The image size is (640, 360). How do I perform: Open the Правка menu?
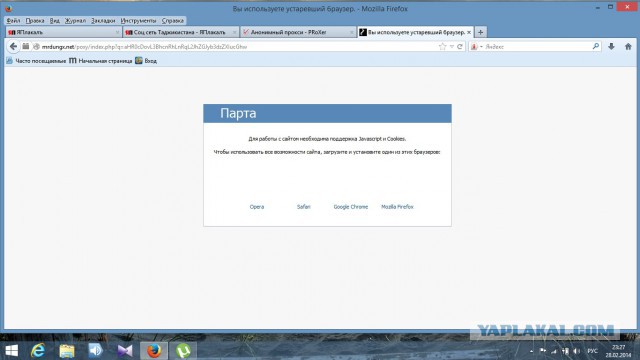coord(35,20)
